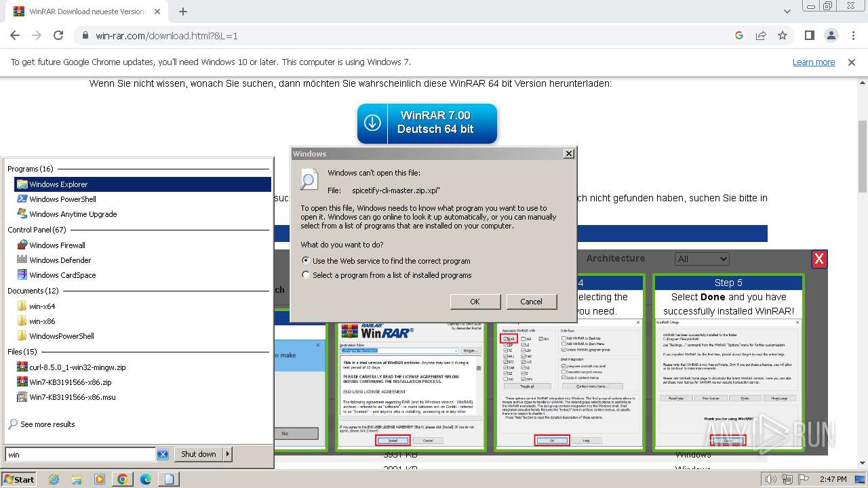This screenshot has width=868, height=488.
Task: Open Chrome three-dot menu
Action: tap(852, 35)
